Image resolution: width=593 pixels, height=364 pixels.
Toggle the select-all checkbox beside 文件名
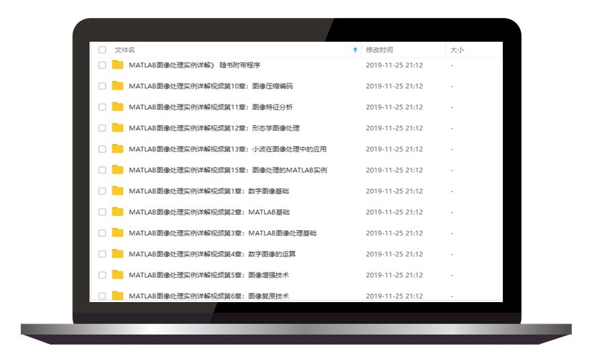pyautogui.click(x=102, y=50)
